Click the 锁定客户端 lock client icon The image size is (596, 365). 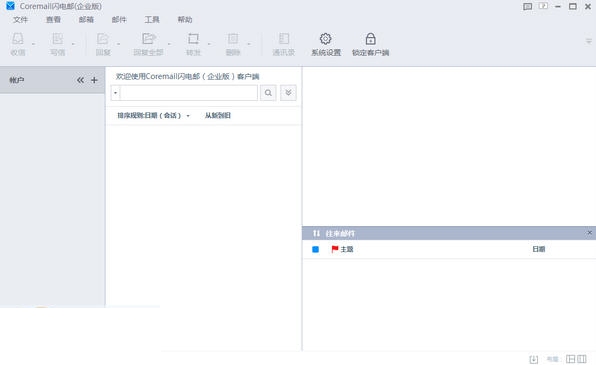click(x=371, y=39)
